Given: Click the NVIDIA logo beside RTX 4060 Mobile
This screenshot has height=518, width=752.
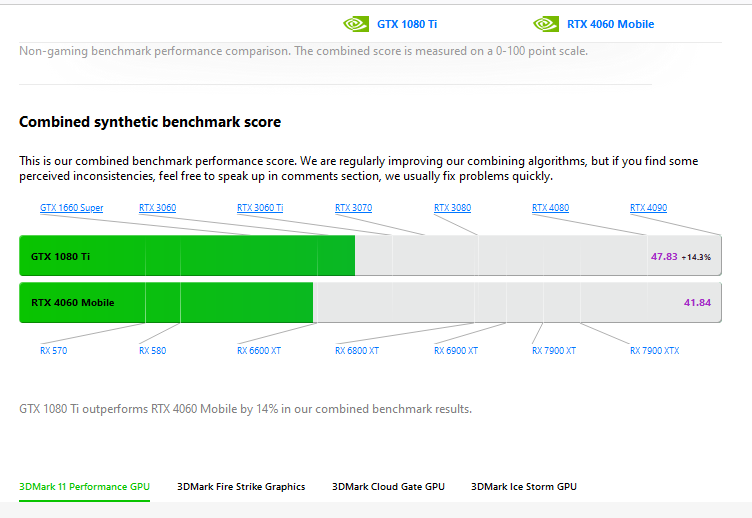Looking at the screenshot, I should (x=546, y=24).
